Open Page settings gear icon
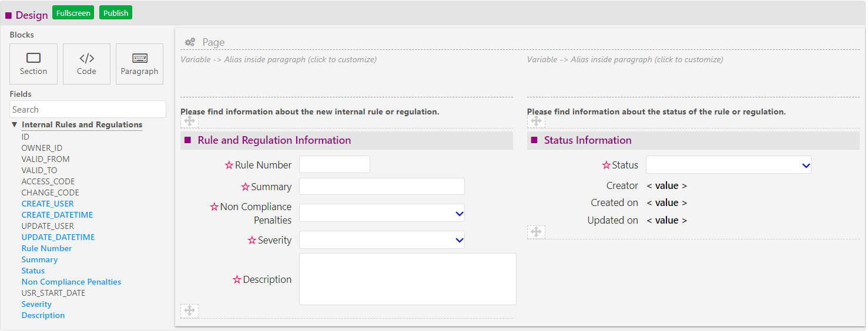This screenshot has height=331, width=868. tap(190, 42)
